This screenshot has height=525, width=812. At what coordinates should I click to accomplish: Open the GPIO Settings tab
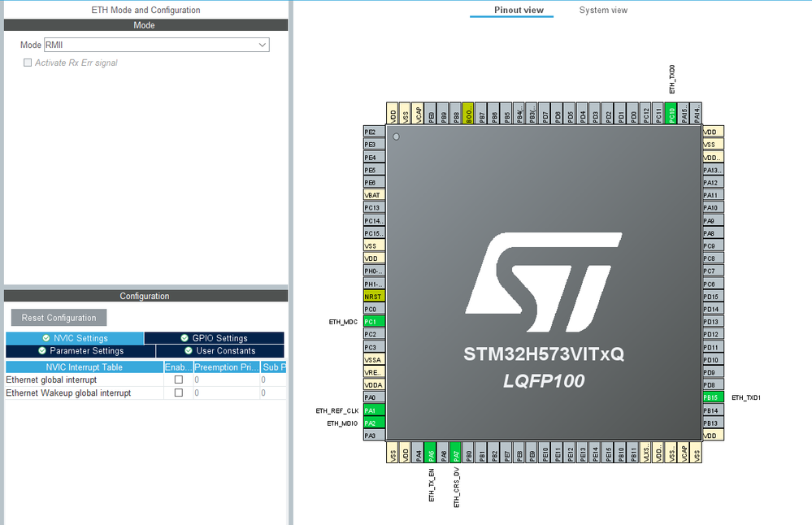215,338
